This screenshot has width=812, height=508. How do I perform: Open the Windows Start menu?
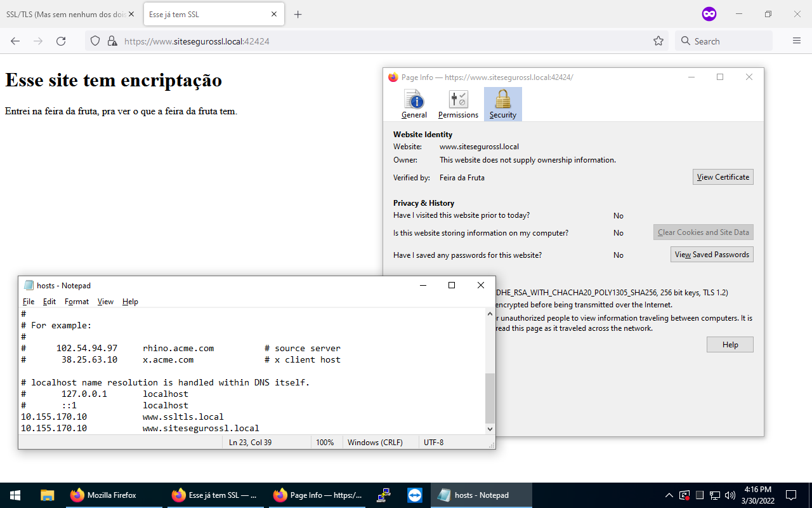[x=15, y=495]
